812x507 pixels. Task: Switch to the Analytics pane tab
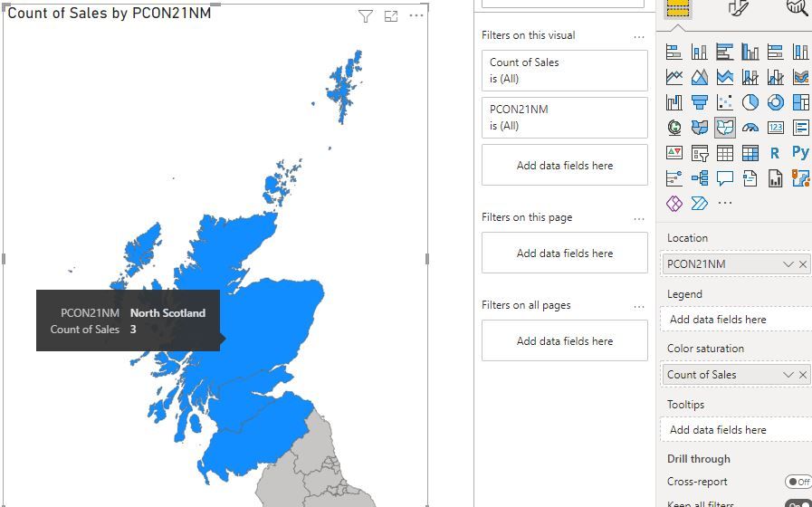coord(797,8)
